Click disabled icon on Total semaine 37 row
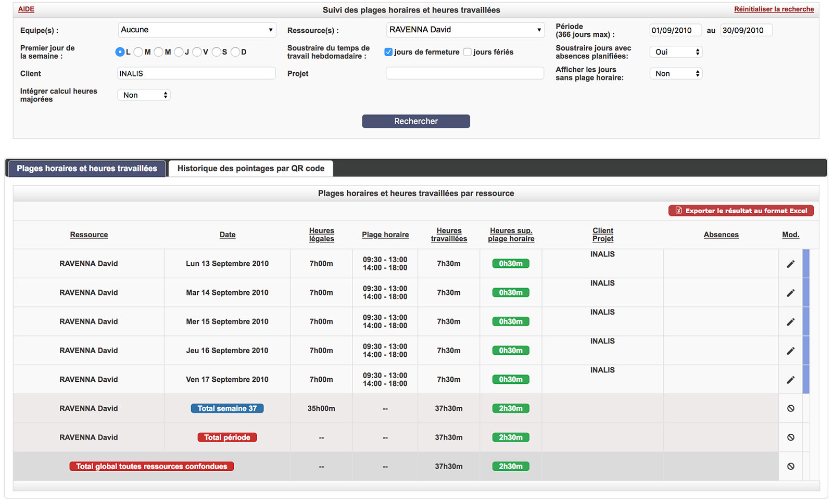833x504 pixels. (790, 409)
